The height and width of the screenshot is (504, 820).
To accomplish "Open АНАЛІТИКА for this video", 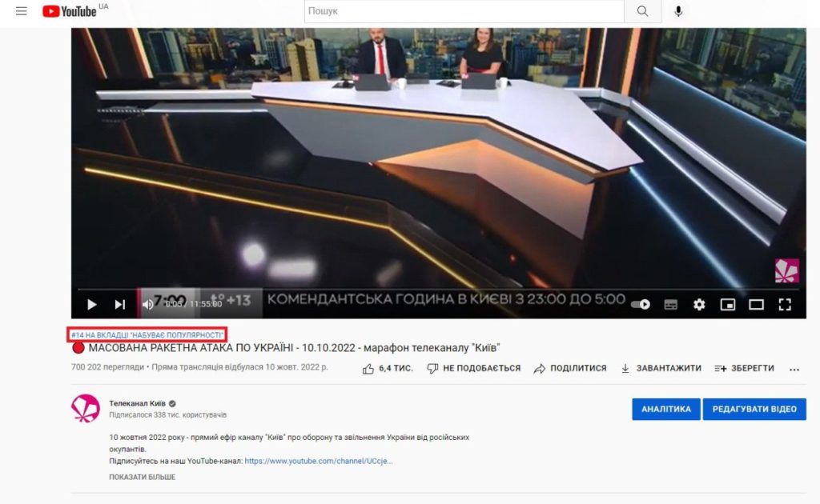I will coord(665,409).
